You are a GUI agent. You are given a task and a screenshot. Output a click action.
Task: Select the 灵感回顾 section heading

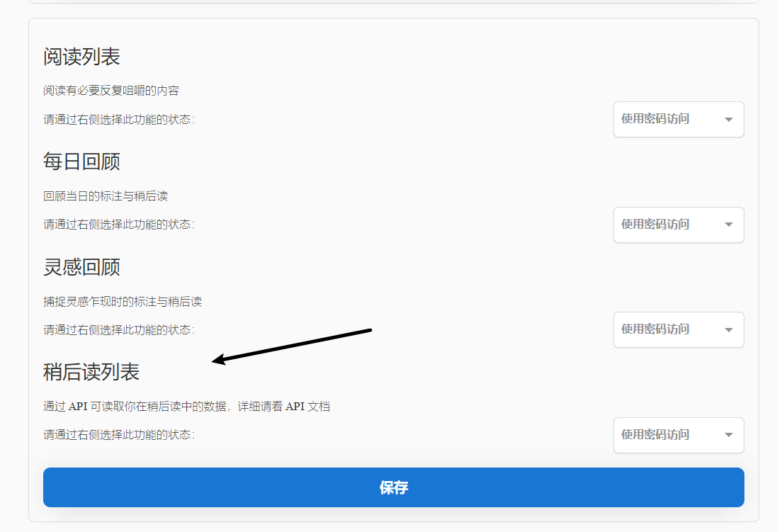(x=80, y=267)
